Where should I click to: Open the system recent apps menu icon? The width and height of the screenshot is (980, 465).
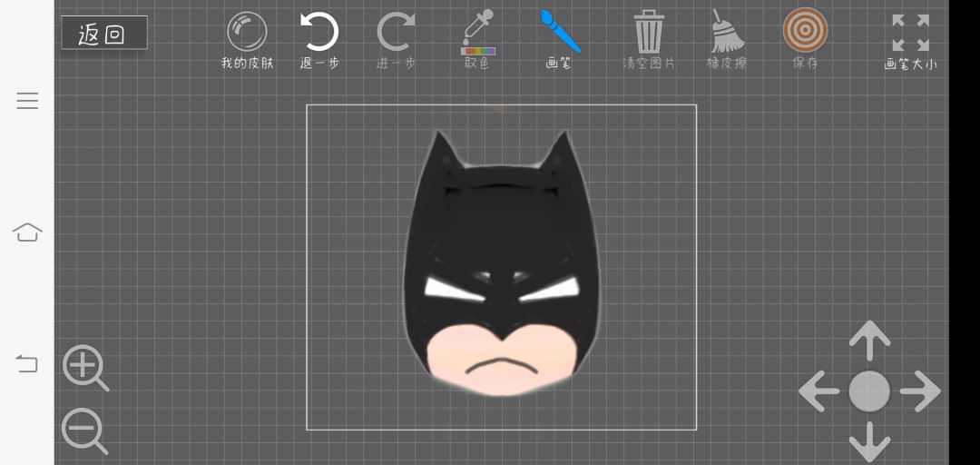click(27, 101)
